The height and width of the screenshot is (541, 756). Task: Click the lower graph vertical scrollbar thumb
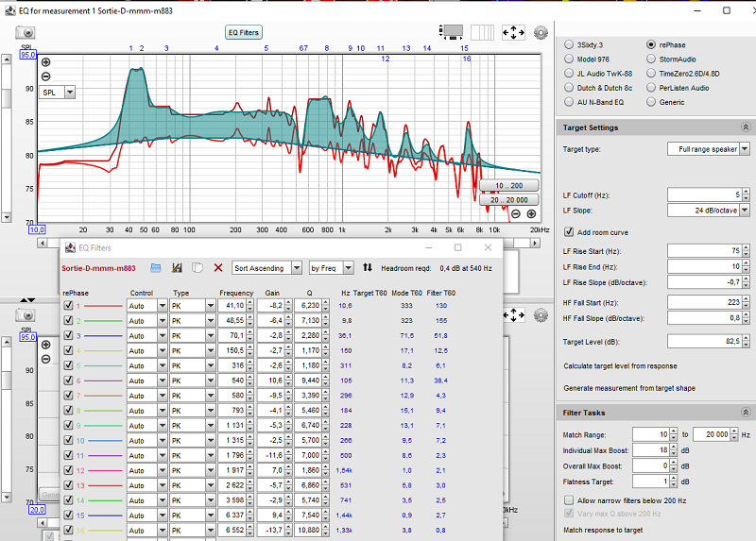7,380
